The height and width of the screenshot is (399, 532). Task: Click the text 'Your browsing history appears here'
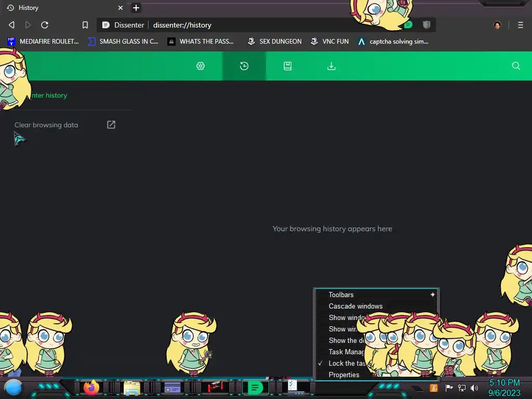pos(332,229)
